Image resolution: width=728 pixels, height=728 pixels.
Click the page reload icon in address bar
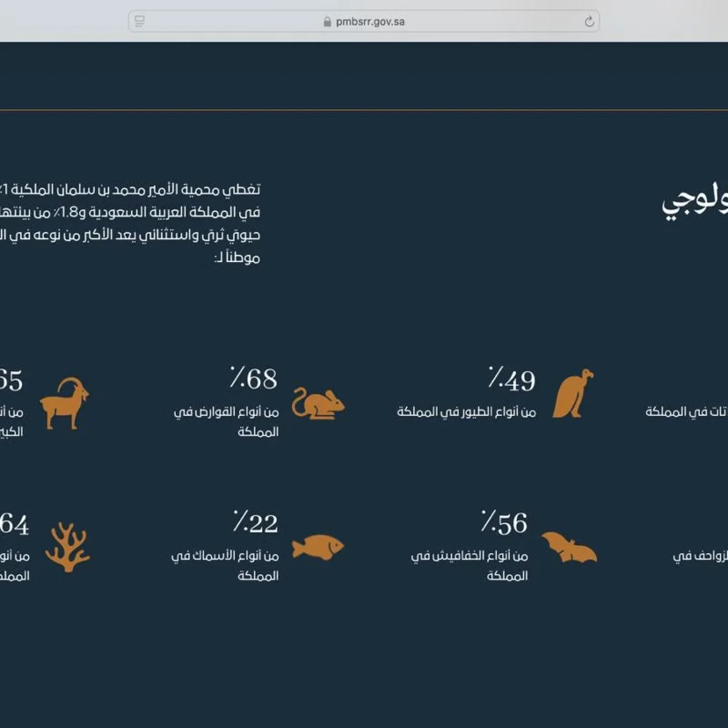pyautogui.click(x=589, y=21)
